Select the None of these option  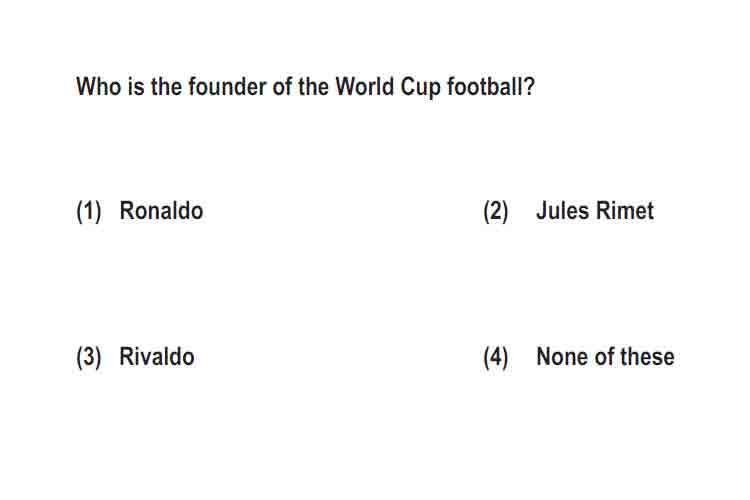(x=605, y=357)
